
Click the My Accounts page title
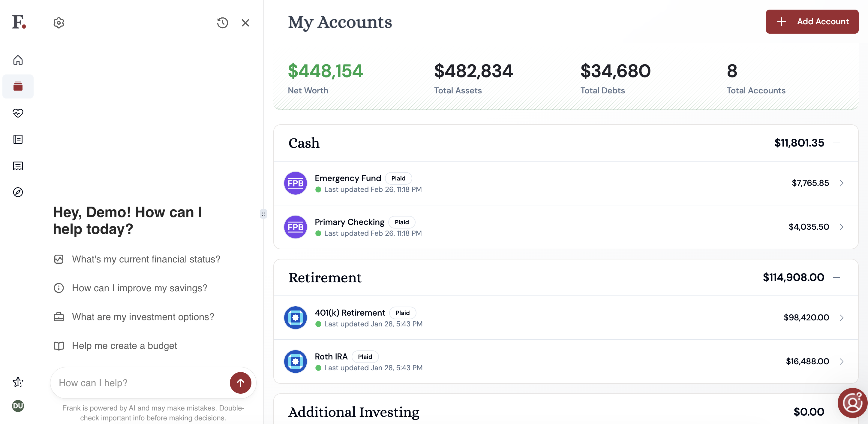pyautogui.click(x=340, y=23)
